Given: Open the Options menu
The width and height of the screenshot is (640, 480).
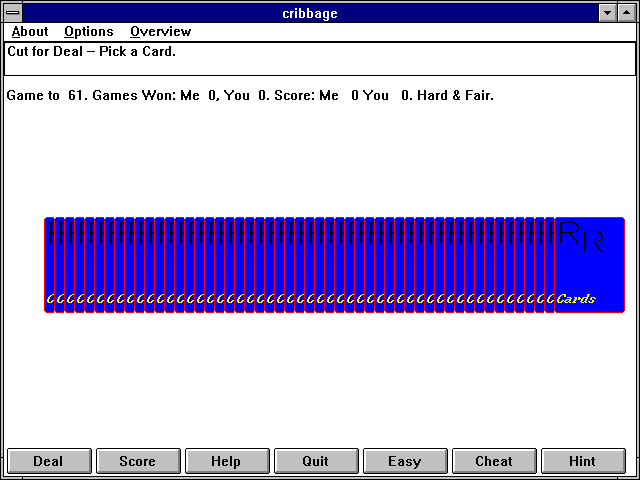Looking at the screenshot, I should [89, 31].
